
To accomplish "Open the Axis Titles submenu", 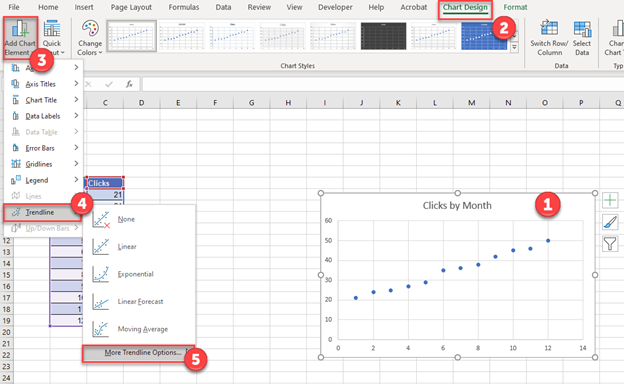I will [x=44, y=84].
